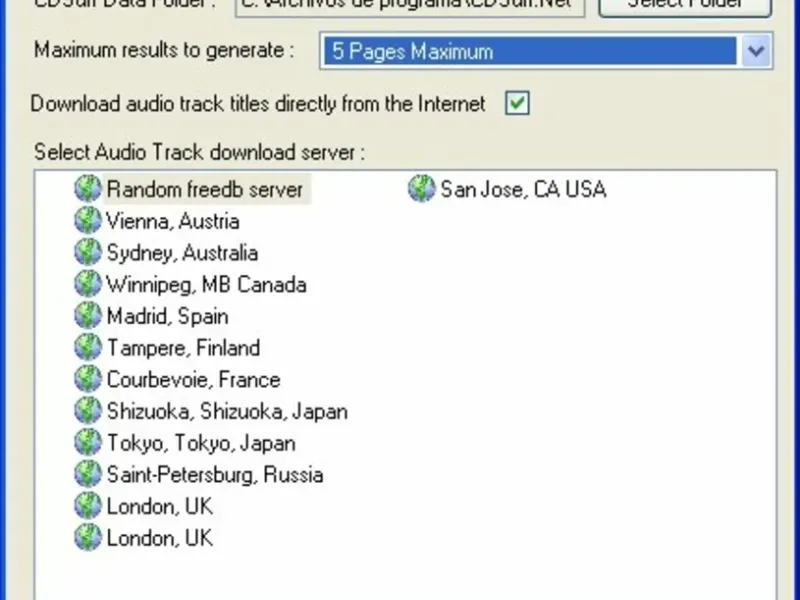This screenshot has height=600, width=800.
Task: Click the globe icon beside San Jose, CA USA
Action: (x=421, y=189)
